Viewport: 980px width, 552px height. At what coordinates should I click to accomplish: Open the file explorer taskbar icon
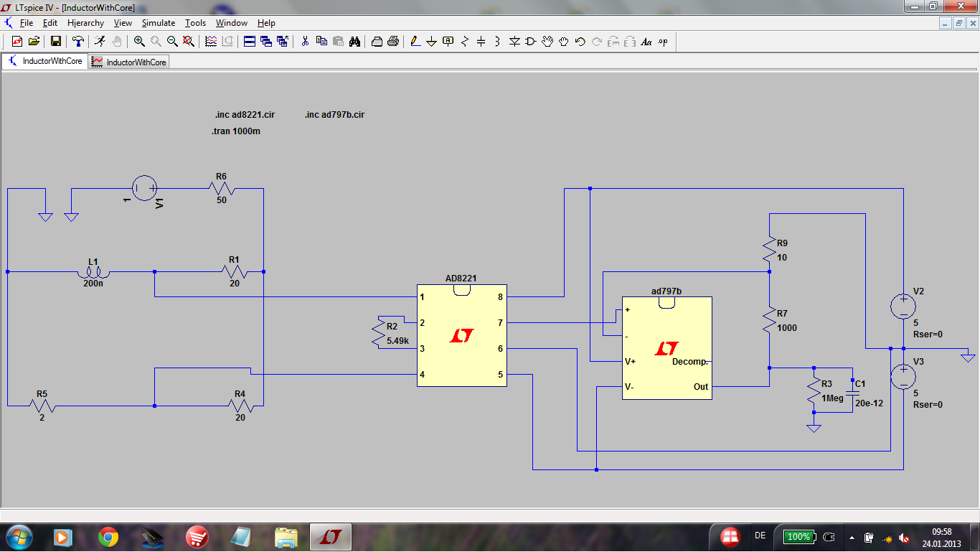pyautogui.click(x=286, y=537)
